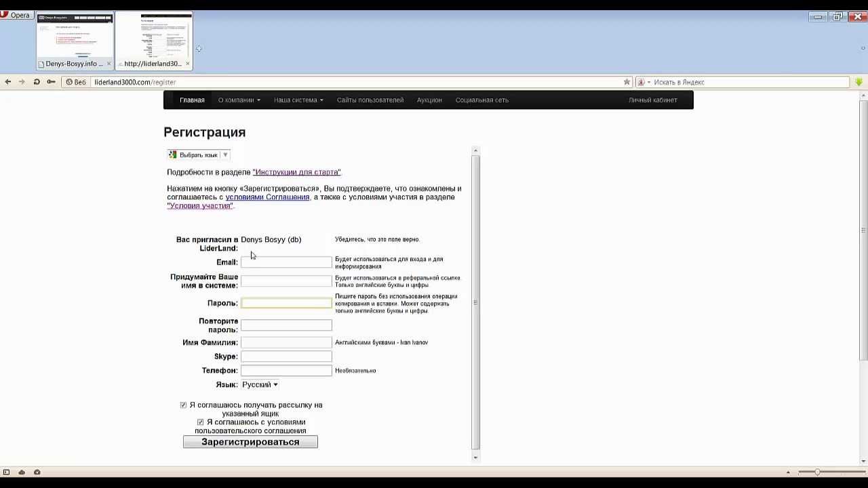This screenshot has height=488, width=868.
Task: Focus the Телефон input field
Action: 286,371
